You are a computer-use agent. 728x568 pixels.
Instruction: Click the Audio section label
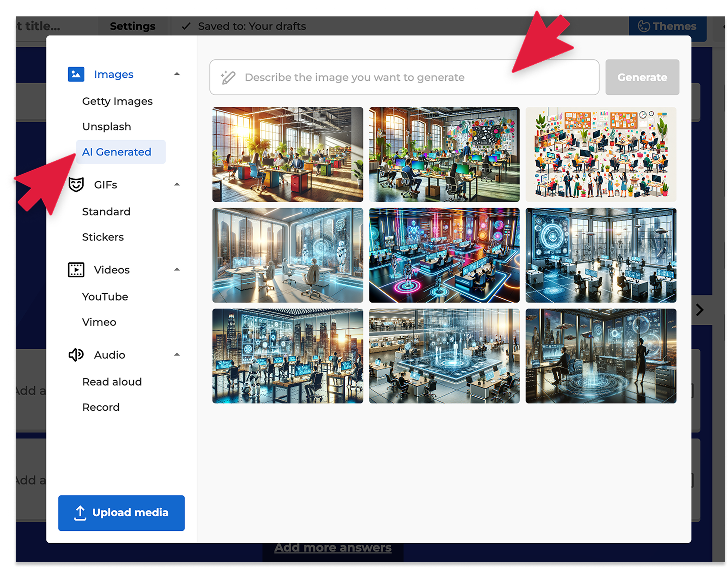(109, 355)
